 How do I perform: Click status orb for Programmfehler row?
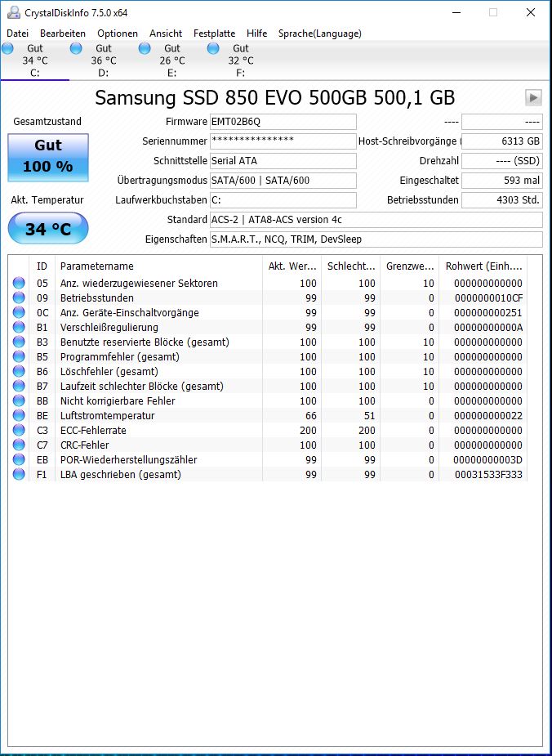click(19, 357)
